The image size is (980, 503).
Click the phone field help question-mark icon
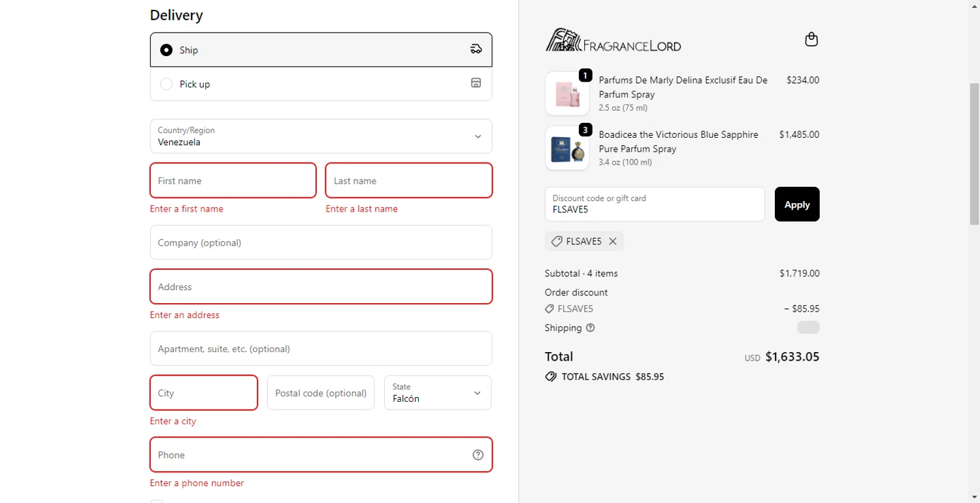[478, 455]
